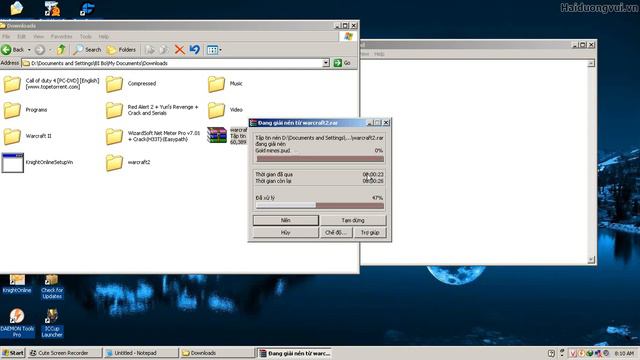This screenshot has width=640, height=360.
Task: Select the Warcraft II folder
Action: [x=27, y=136]
